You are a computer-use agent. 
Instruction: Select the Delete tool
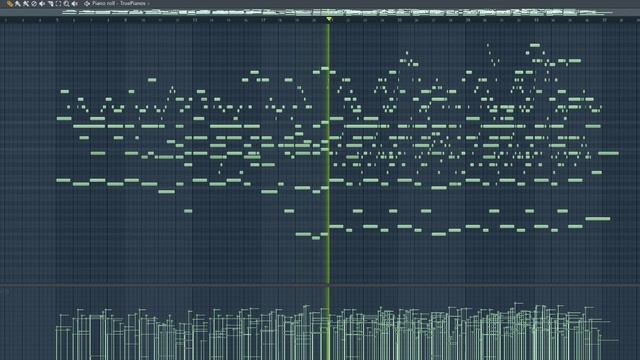[34, 4]
